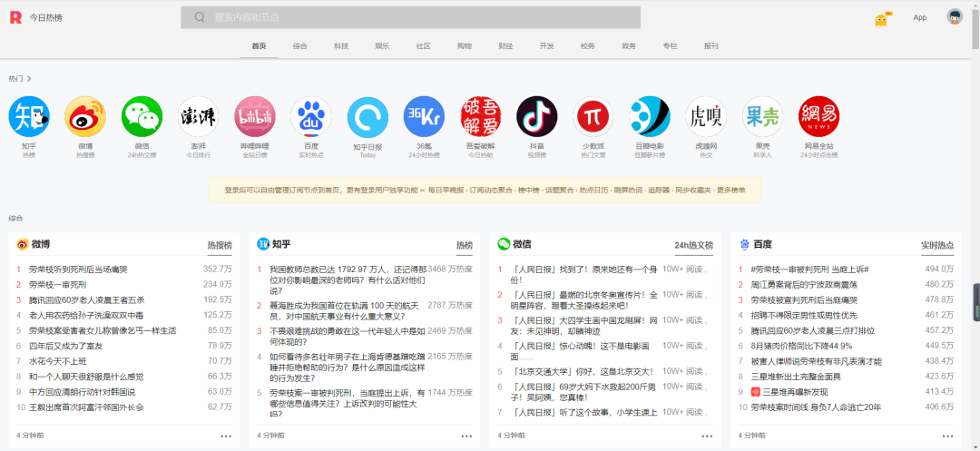Open the Douban Movie (豆瓣电影) icon
The image size is (980, 451).
[650, 116]
